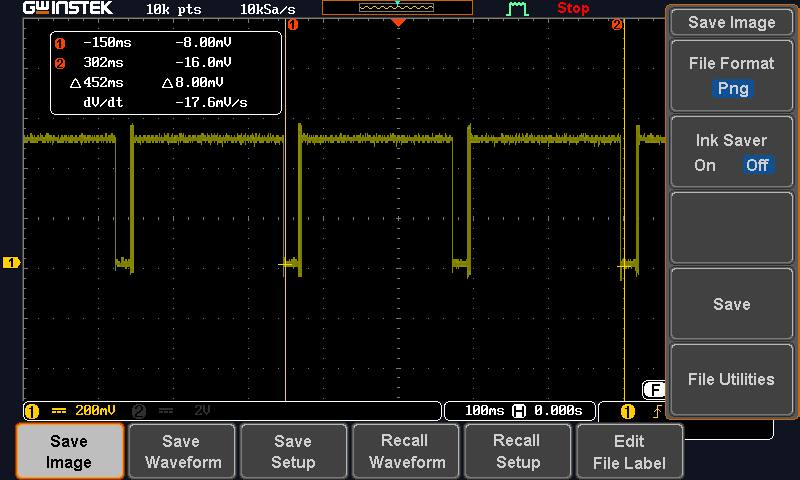Image resolution: width=800 pixels, height=480 pixels.
Task: Click the 0.000s horizontal position value
Action: pos(558,411)
